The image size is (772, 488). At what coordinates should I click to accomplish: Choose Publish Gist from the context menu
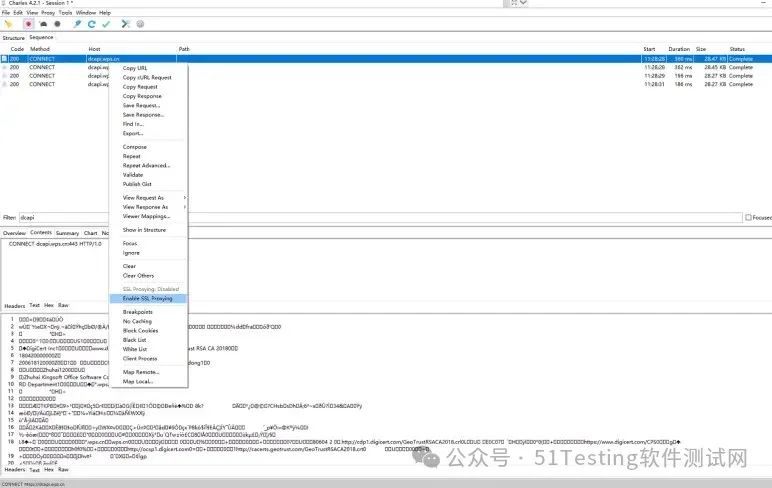click(x=137, y=184)
